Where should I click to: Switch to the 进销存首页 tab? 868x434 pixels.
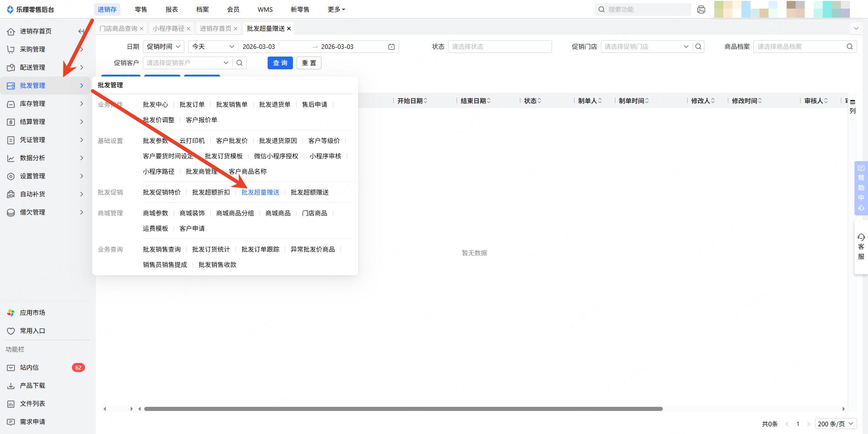coord(215,29)
